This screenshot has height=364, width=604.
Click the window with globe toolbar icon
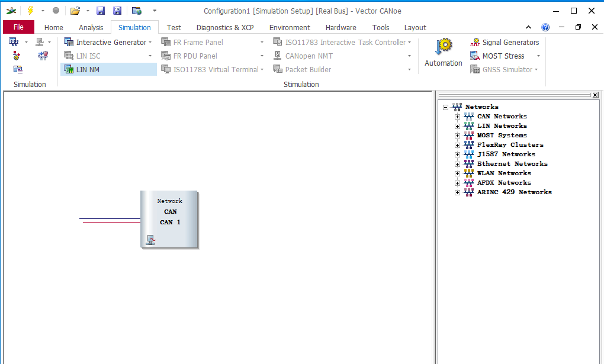point(136,11)
